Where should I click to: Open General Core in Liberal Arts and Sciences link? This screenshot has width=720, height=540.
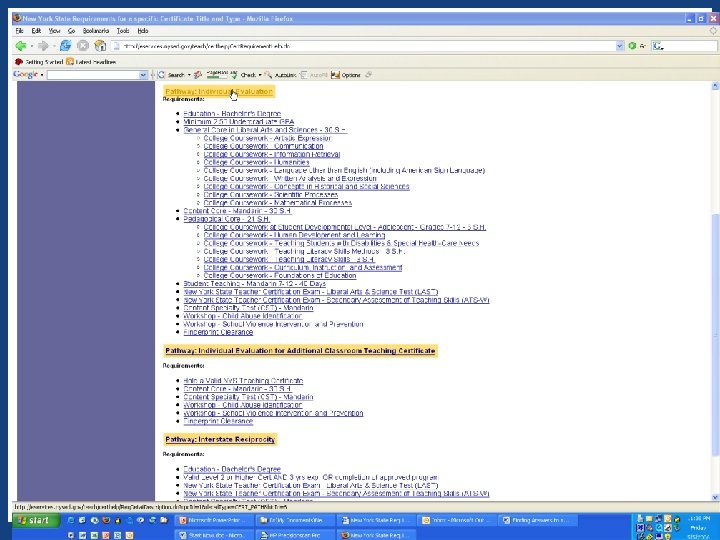pyautogui.click(x=265, y=130)
